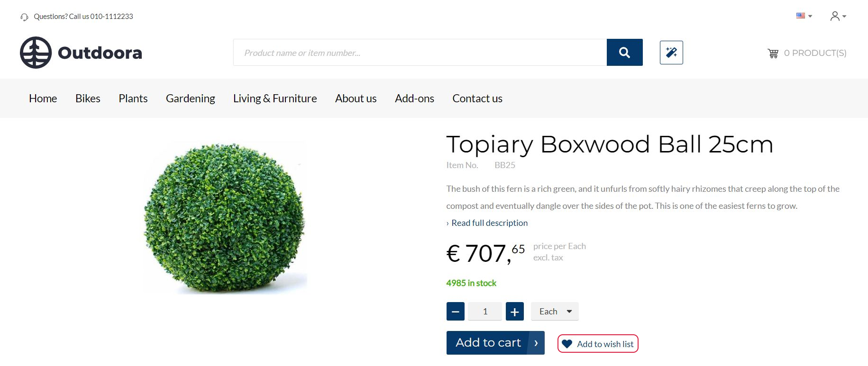Open the language flag dropdown

point(804,16)
